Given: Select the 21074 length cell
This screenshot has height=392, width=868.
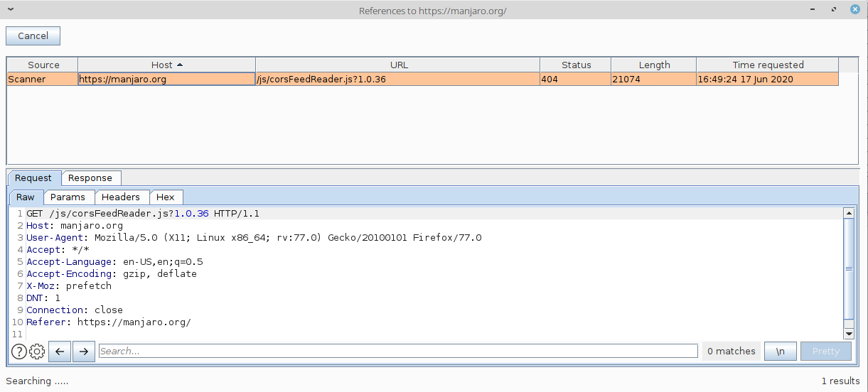Looking at the screenshot, I should pyautogui.click(x=654, y=80).
